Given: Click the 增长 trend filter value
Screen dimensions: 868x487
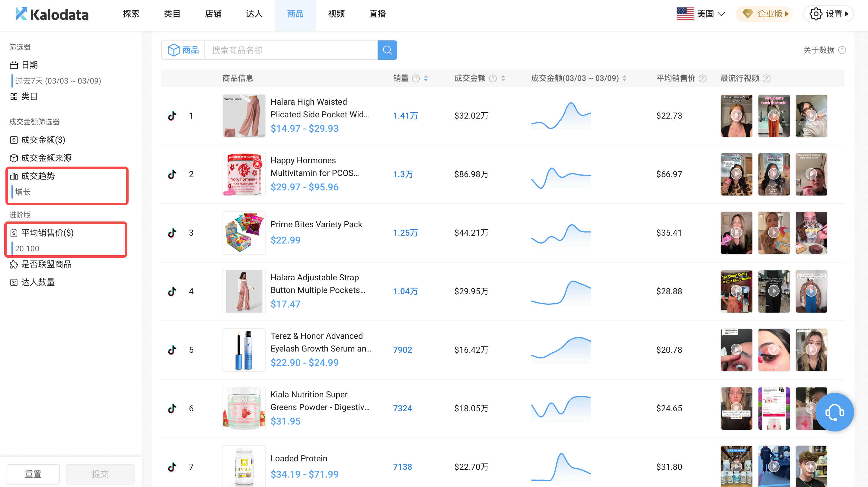Looking at the screenshot, I should click(23, 192).
